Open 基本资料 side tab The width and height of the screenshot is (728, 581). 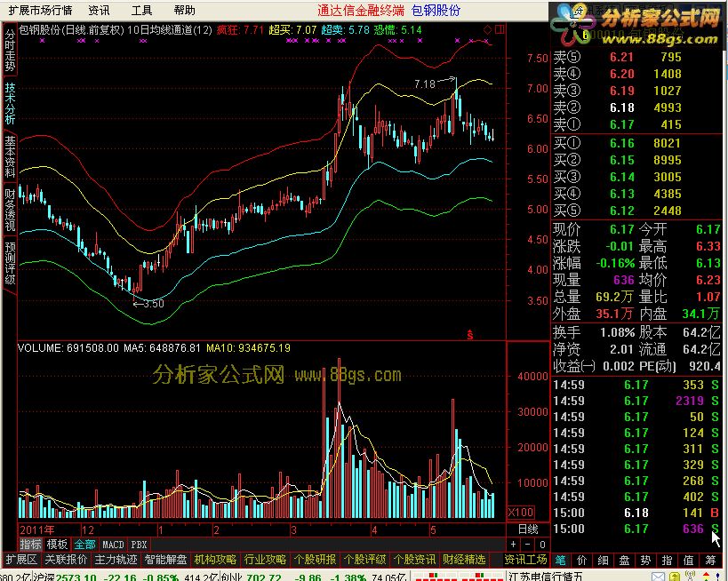(10, 157)
